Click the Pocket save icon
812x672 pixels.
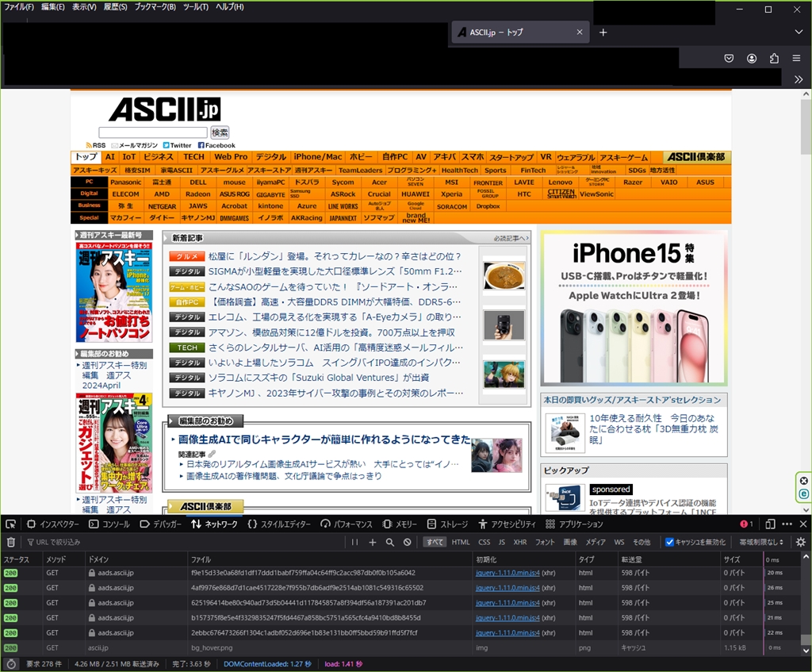[729, 58]
